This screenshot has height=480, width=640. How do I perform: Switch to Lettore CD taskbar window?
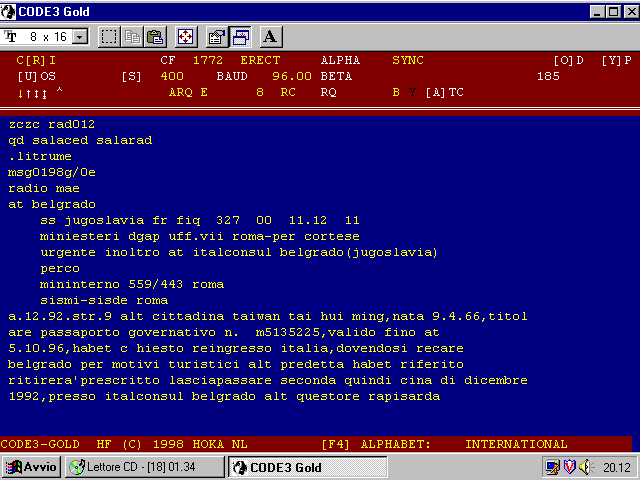pos(145,467)
